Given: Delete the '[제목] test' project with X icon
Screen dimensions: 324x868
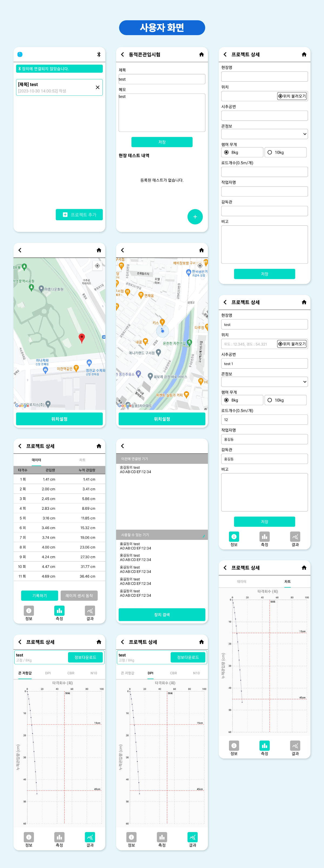Looking at the screenshot, I should [97, 88].
